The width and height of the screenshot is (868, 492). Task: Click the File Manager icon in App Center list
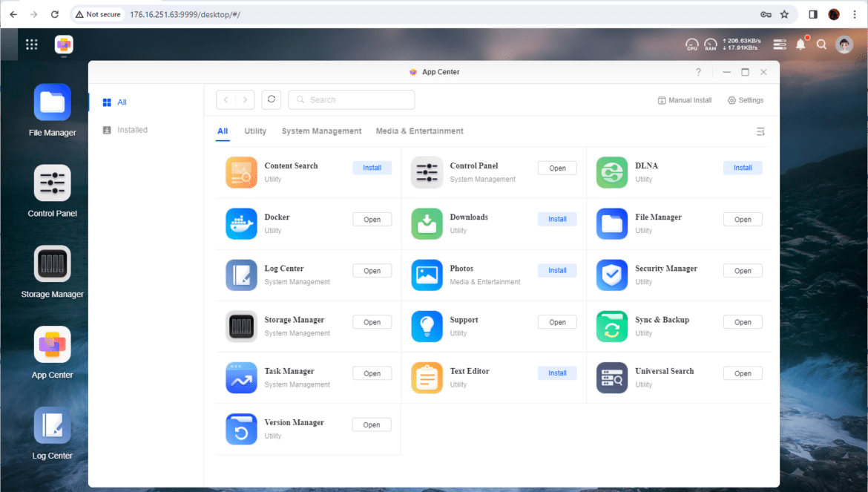[x=612, y=223]
